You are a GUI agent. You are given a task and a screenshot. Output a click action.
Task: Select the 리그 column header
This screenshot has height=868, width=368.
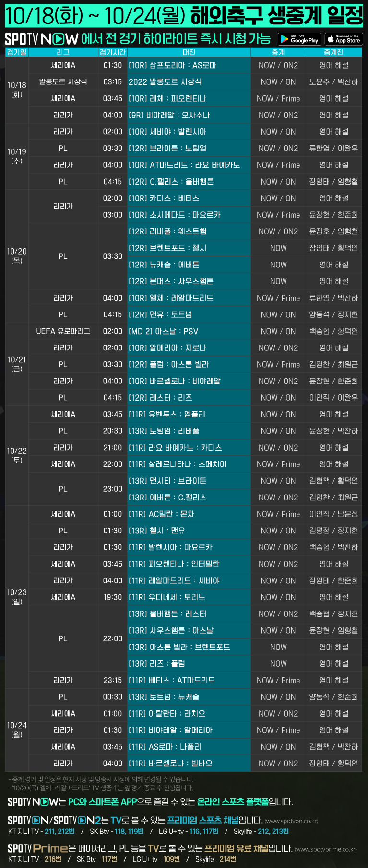click(x=63, y=52)
